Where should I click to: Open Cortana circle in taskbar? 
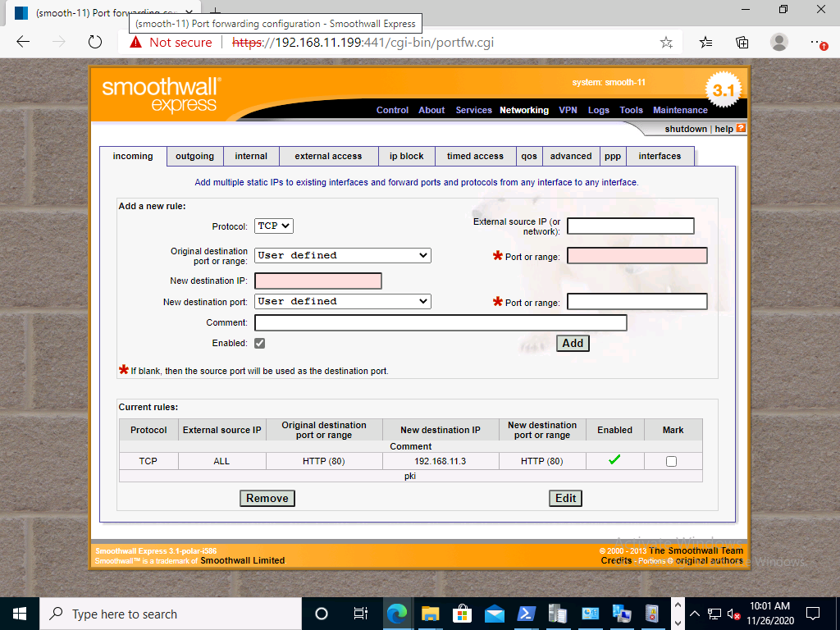[x=322, y=614]
